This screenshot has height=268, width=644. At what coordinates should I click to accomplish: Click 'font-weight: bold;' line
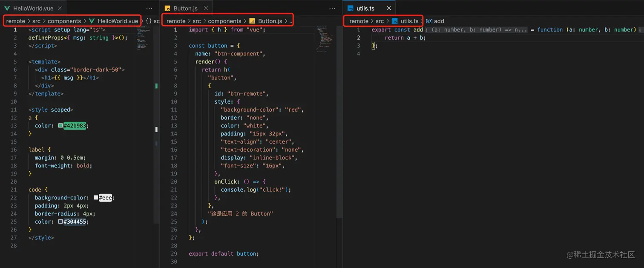pos(63,166)
